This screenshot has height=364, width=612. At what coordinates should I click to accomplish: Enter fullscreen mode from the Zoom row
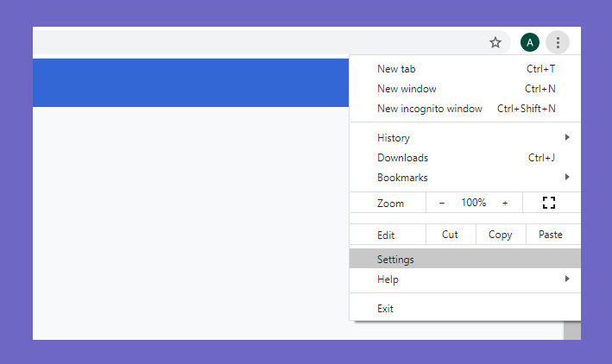[x=549, y=203]
